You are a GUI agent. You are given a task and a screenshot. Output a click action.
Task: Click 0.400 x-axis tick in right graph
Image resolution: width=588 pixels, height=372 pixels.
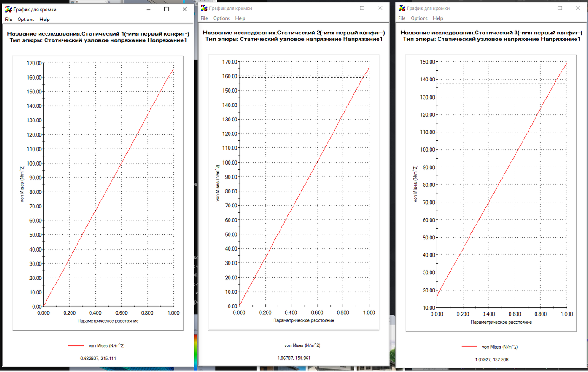[x=489, y=315]
